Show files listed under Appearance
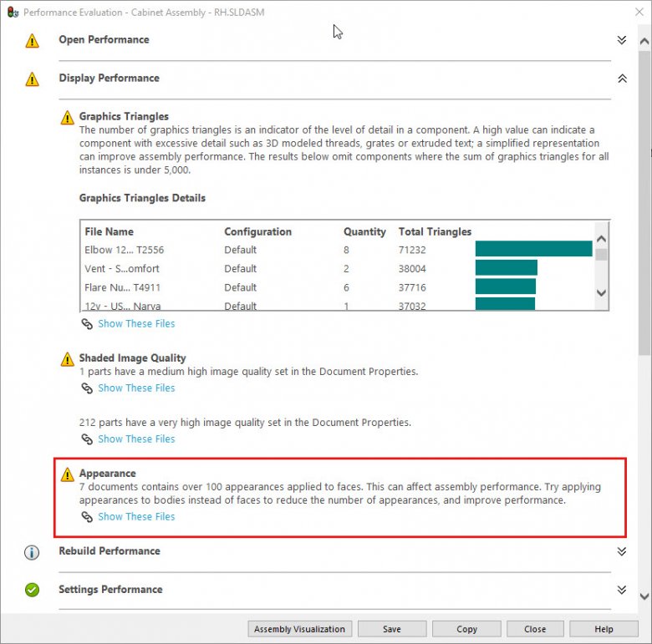652x644 pixels. click(136, 517)
